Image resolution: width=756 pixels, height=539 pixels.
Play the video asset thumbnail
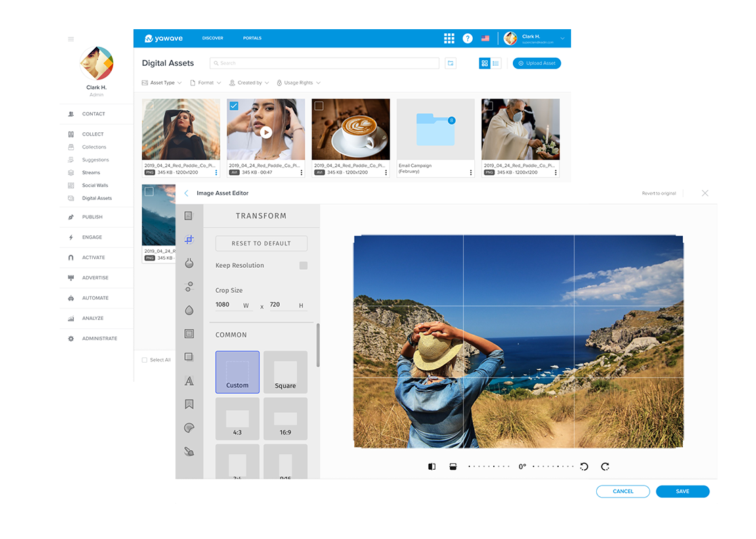[266, 132]
